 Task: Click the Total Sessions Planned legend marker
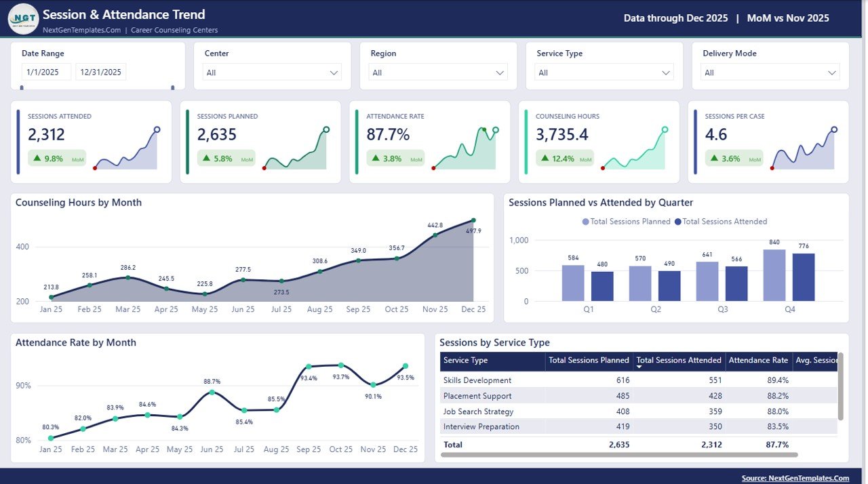coord(586,222)
